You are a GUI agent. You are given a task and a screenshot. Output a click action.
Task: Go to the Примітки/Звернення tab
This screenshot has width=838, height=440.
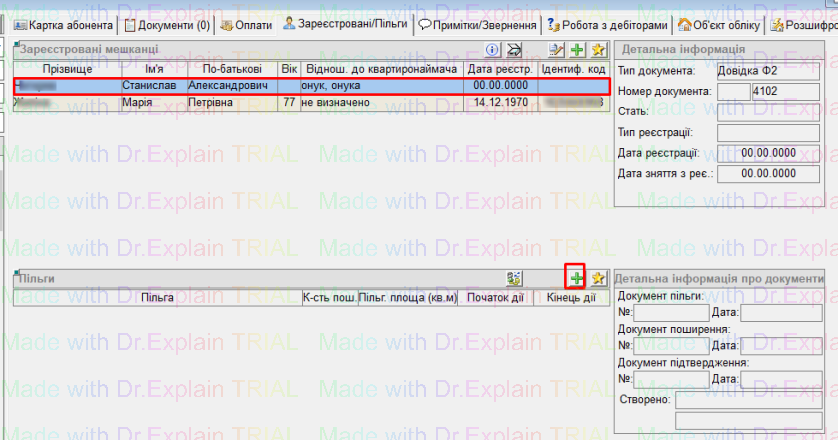477,24
